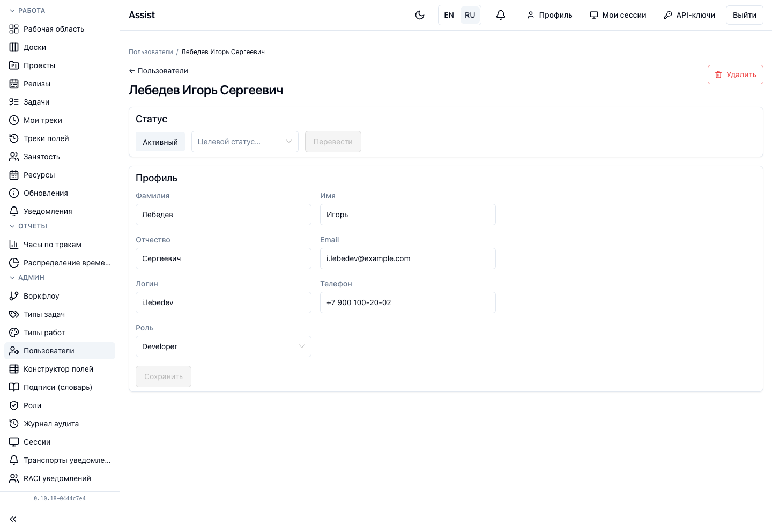The height and width of the screenshot is (532, 772).
Task: Open the target status dropdown
Action: (x=245, y=142)
